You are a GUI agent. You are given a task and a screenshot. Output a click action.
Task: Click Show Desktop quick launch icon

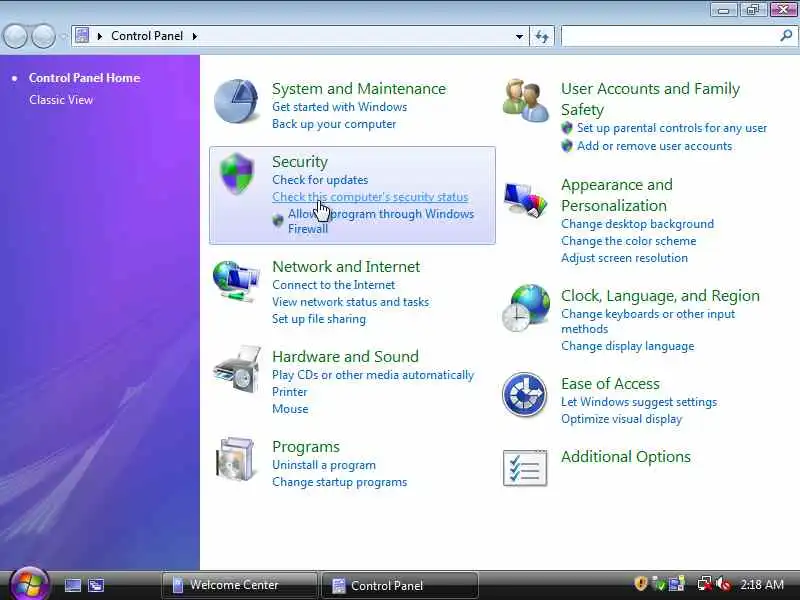pyautogui.click(x=72, y=585)
